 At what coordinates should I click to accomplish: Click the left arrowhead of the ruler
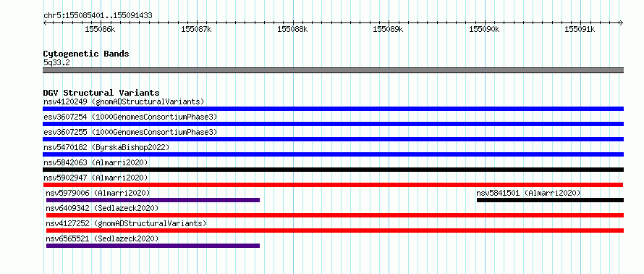coord(45,23)
